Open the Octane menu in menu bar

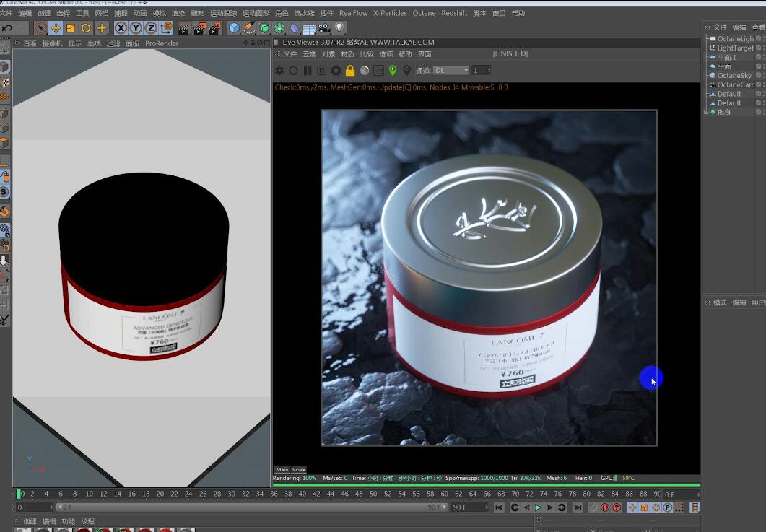[x=424, y=13]
